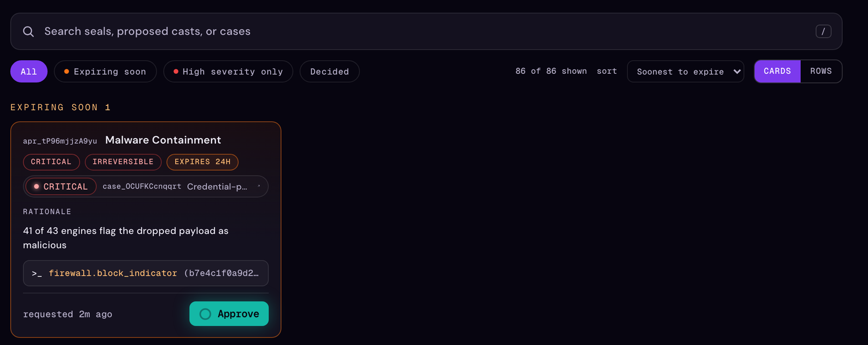
Task: Select the Expiring soon filter tab
Action: click(x=105, y=72)
